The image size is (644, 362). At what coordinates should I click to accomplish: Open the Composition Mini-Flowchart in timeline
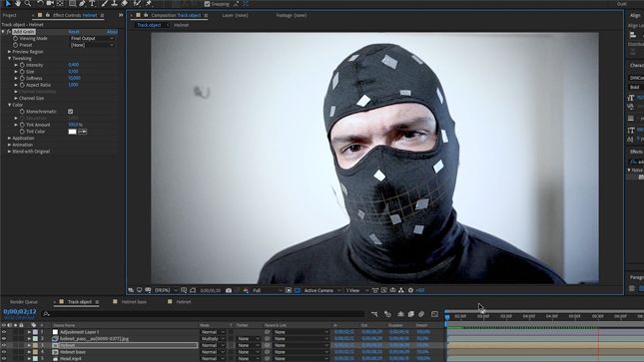(374, 314)
